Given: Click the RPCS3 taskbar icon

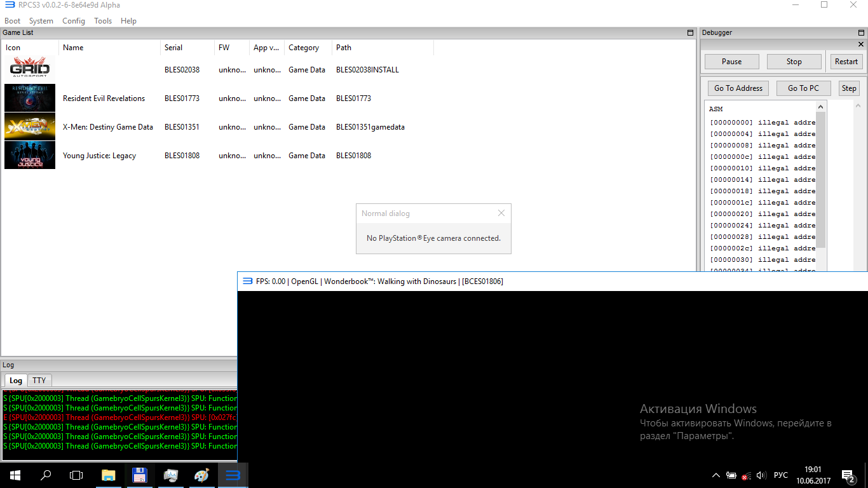Looking at the screenshot, I should click(233, 475).
